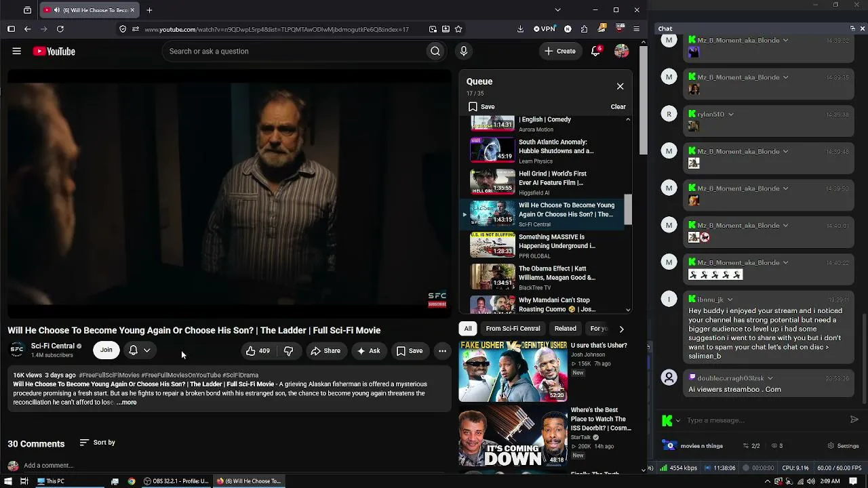The height and width of the screenshot is (488, 868).
Task: Share this video
Action: (x=325, y=350)
